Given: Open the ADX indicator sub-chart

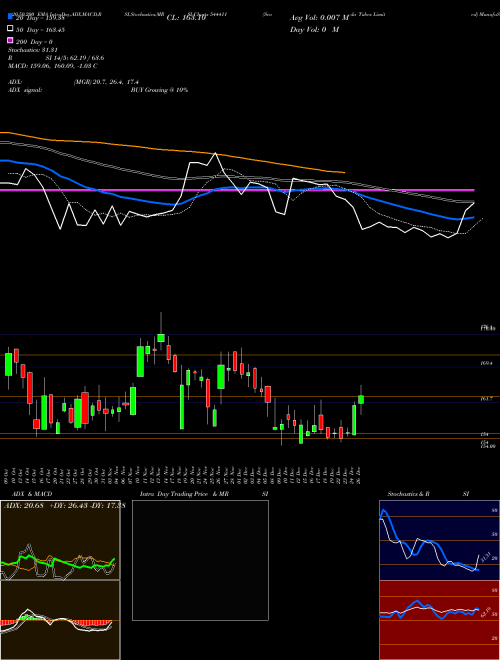Looking at the screenshot, I should point(60,540).
